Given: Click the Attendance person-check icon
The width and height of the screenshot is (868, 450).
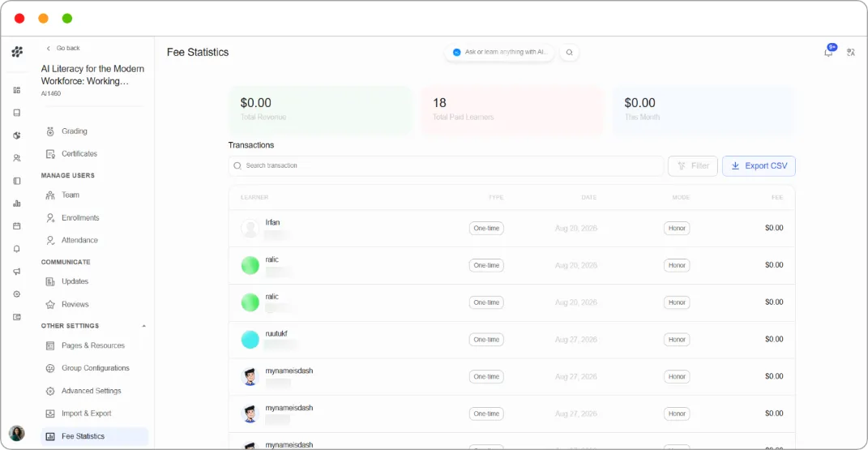Looking at the screenshot, I should click(x=50, y=240).
